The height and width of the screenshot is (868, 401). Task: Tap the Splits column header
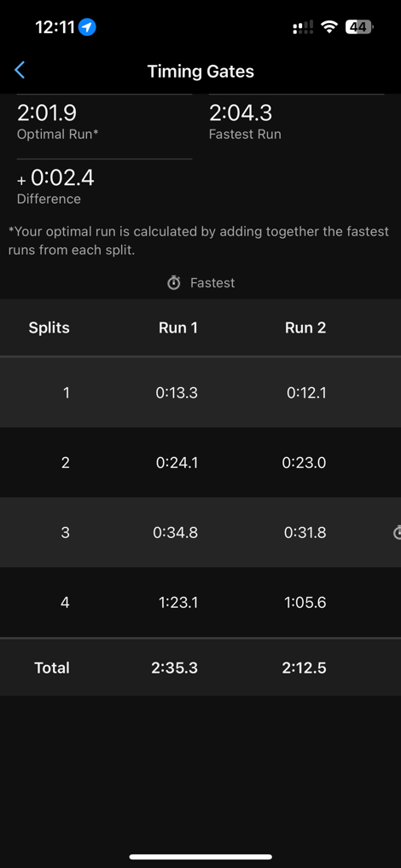pyautogui.click(x=49, y=327)
